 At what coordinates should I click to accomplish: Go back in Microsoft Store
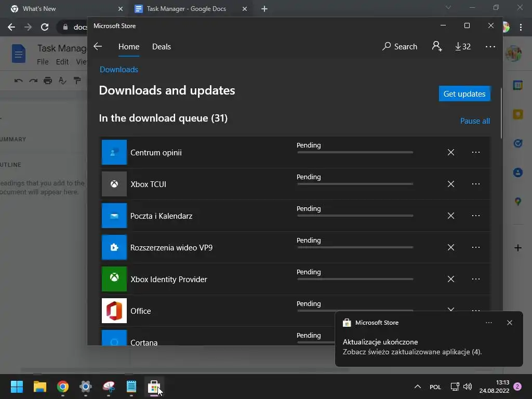click(x=98, y=46)
